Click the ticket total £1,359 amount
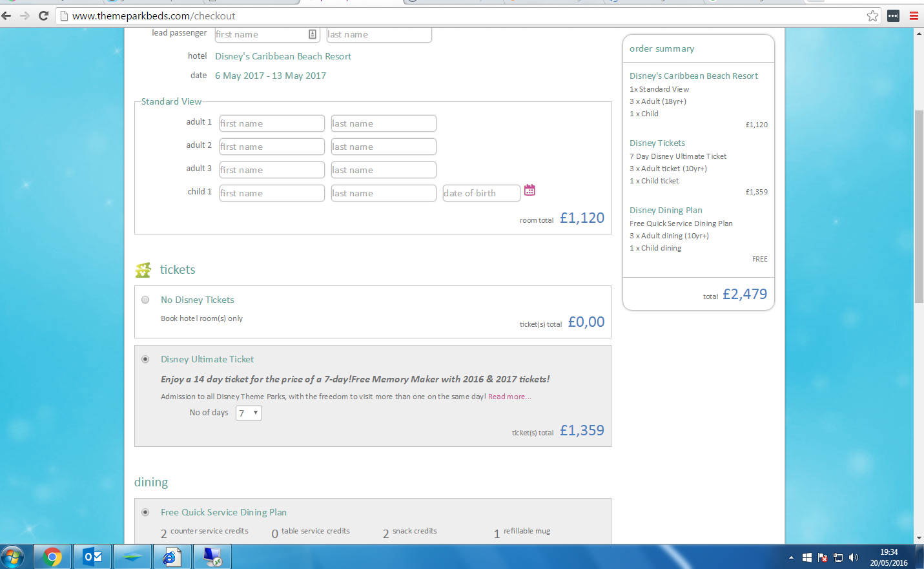This screenshot has width=924, height=569. (582, 431)
